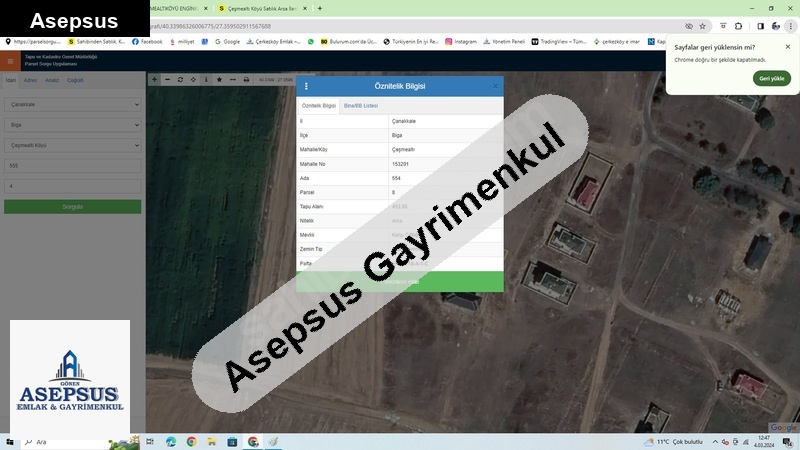Switch to the Adres tab
The height and width of the screenshot is (450, 800).
point(30,79)
